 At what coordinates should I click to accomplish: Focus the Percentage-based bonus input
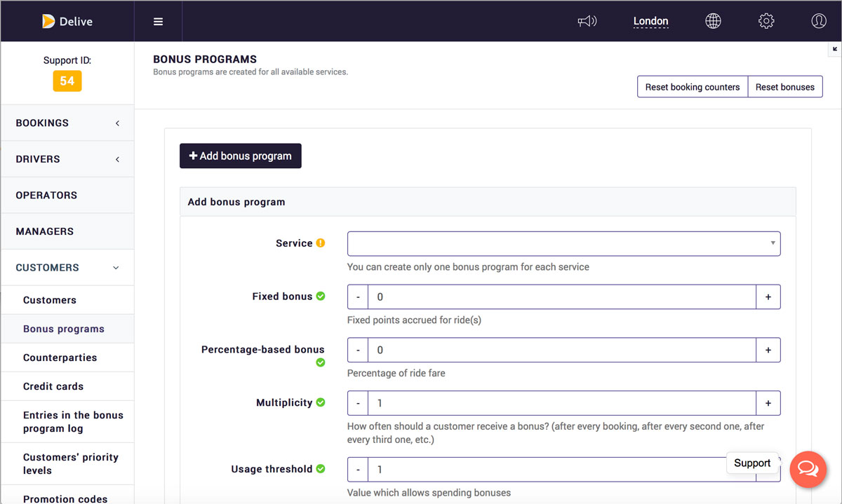[x=562, y=350]
